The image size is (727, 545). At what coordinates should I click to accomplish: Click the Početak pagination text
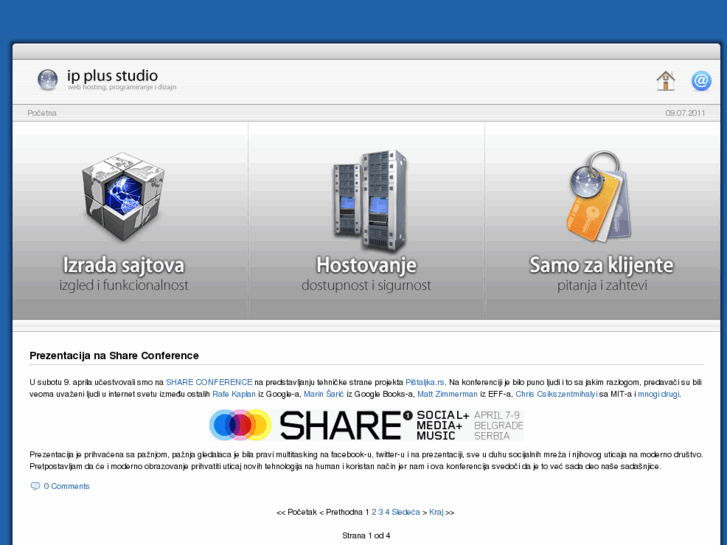coord(302,512)
